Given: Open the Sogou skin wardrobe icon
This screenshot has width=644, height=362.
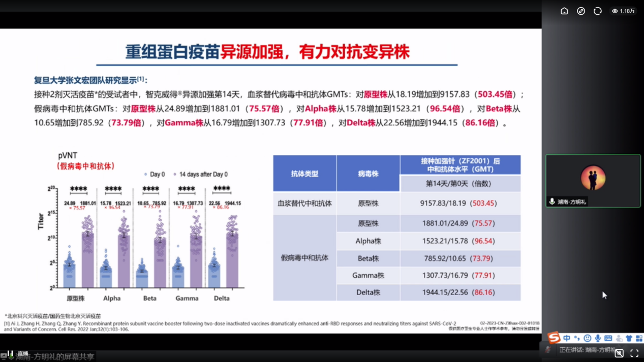Looking at the screenshot, I should pyautogui.click(x=629, y=338).
